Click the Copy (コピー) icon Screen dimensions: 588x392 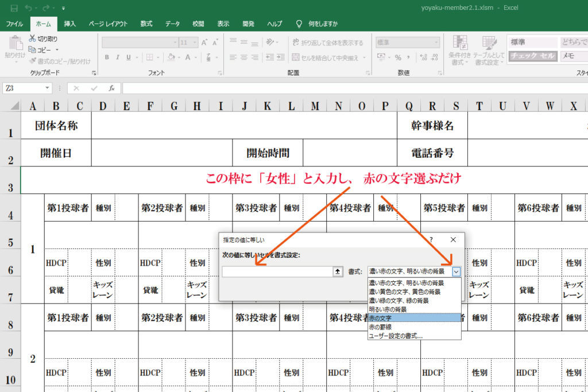32,49
